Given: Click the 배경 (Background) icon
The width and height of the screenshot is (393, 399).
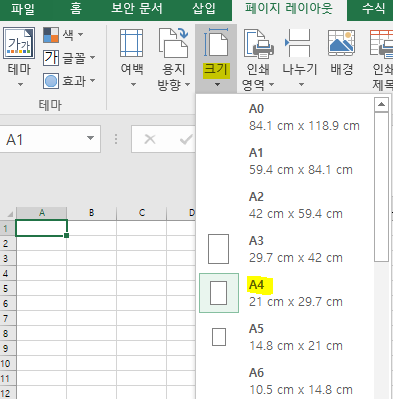Looking at the screenshot, I should (341, 43).
